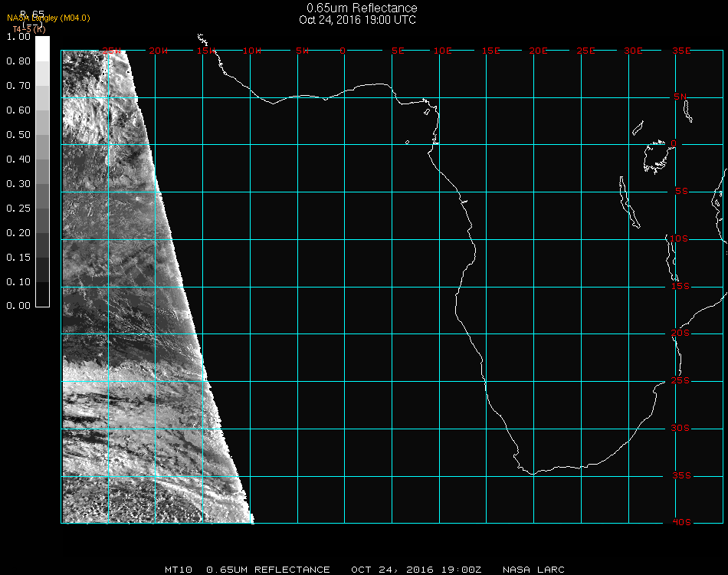Click the "0.65um Reflectance" title text

pyautogui.click(x=362, y=8)
